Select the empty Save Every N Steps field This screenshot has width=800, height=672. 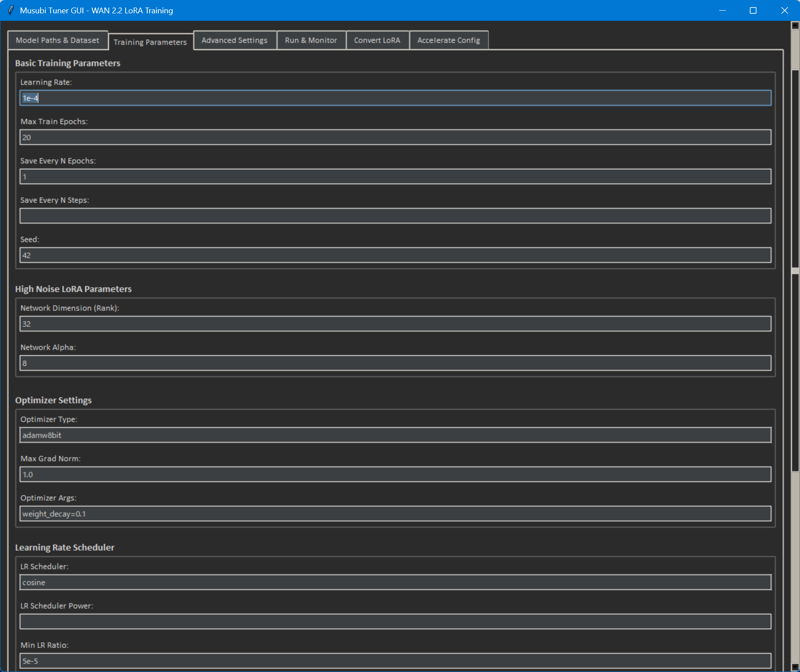[395, 215]
